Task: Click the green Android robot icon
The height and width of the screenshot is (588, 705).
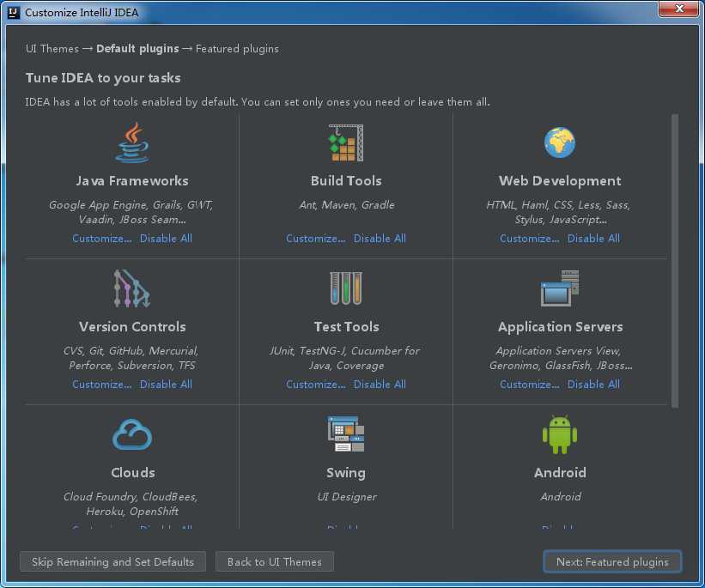Action: tap(560, 434)
